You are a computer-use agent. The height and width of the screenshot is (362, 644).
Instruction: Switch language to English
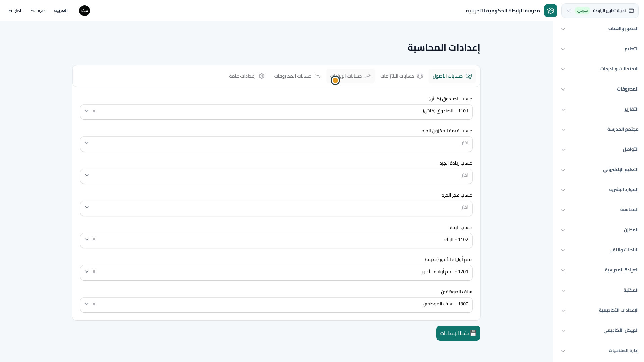tap(15, 11)
